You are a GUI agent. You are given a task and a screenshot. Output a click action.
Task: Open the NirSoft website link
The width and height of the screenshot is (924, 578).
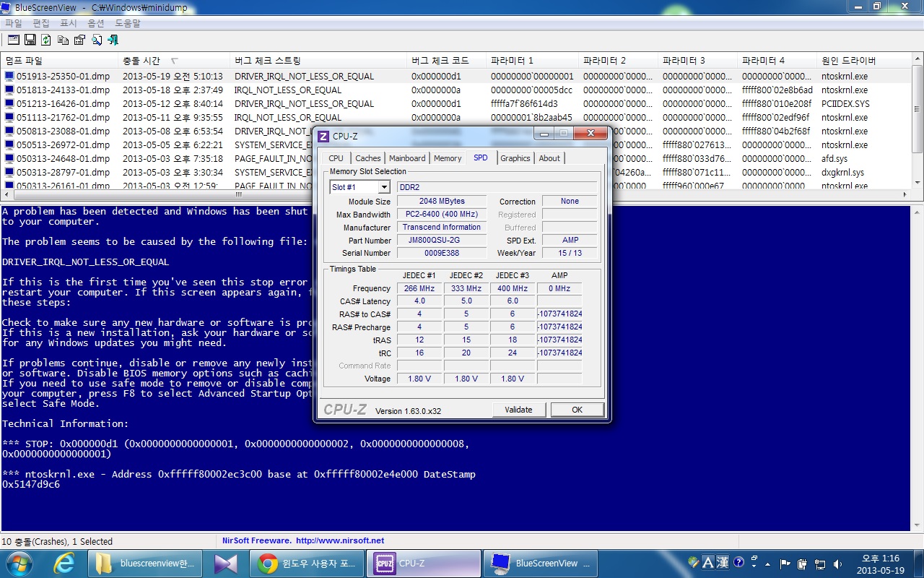(x=339, y=540)
